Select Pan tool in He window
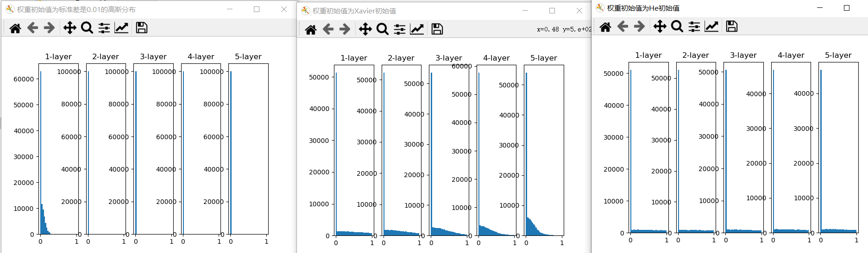The image size is (868, 253). click(x=660, y=27)
